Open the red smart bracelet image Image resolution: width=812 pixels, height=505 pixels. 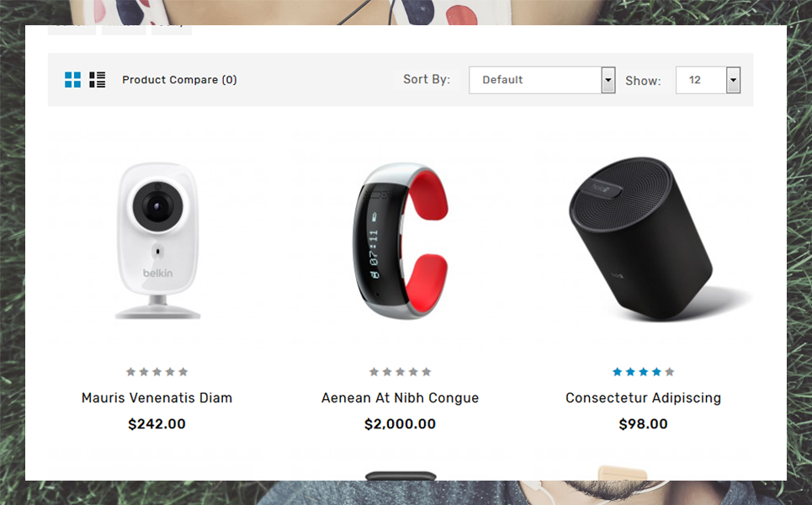tap(401, 241)
